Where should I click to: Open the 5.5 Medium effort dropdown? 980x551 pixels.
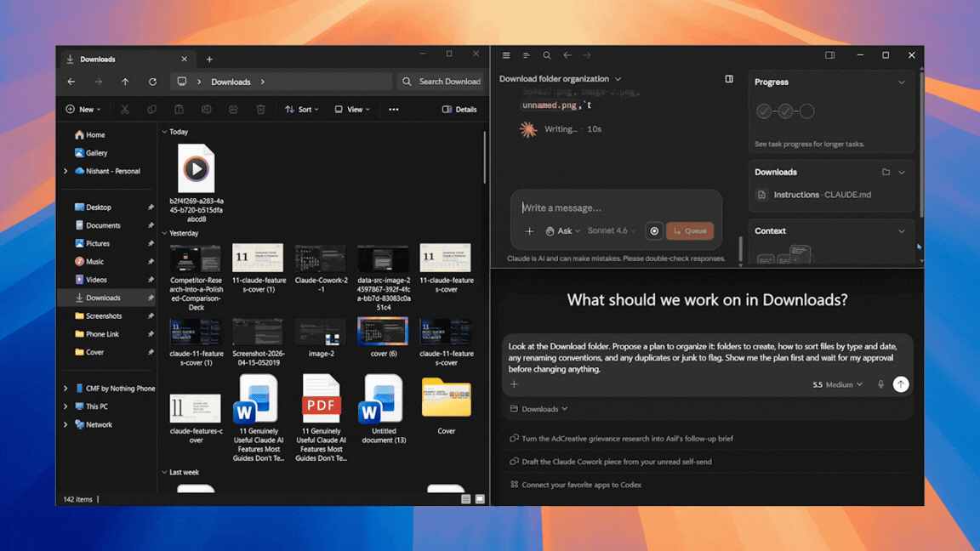[837, 385]
